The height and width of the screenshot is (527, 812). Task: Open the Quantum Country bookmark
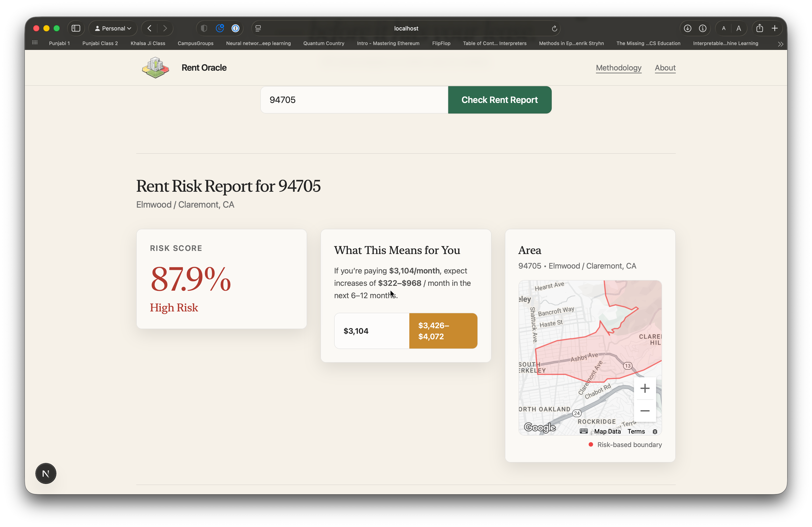point(324,43)
